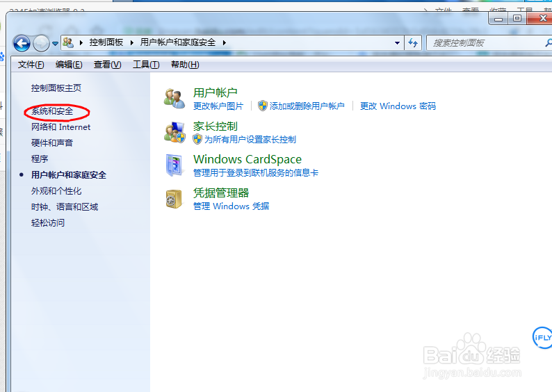
Task: Click 管理 Windows 凭据 link
Action: (x=232, y=206)
